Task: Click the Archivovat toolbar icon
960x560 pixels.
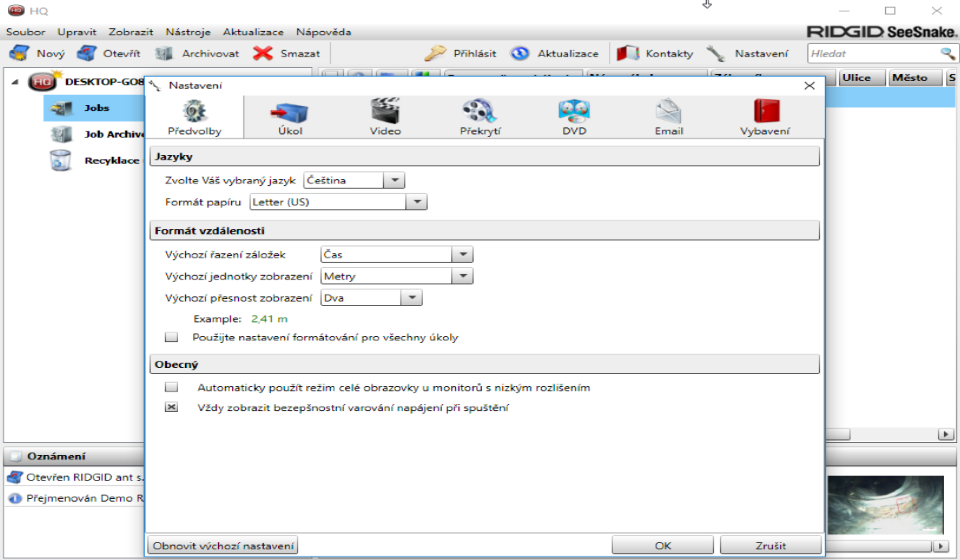Action: [164, 53]
